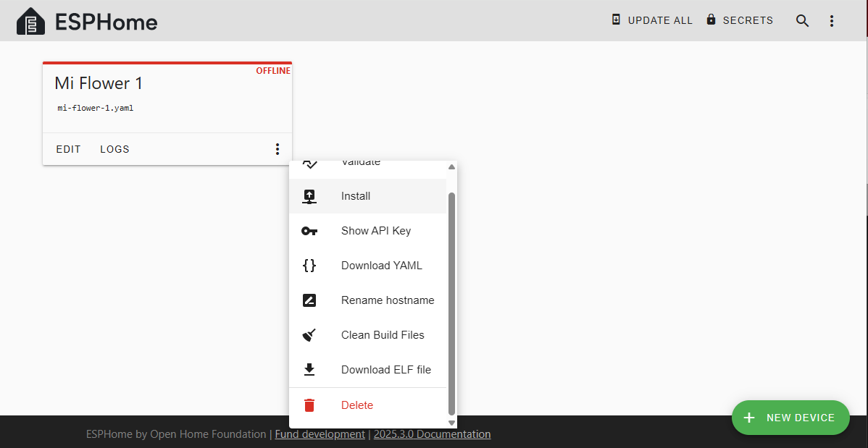868x448 pixels.
Task: Open the SECRETS editor button
Action: coord(740,20)
